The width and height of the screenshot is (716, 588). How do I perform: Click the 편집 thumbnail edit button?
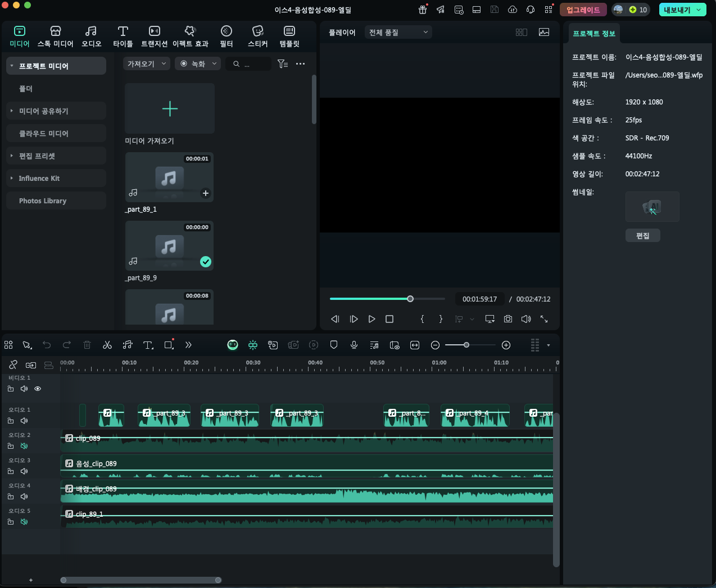click(x=643, y=236)
